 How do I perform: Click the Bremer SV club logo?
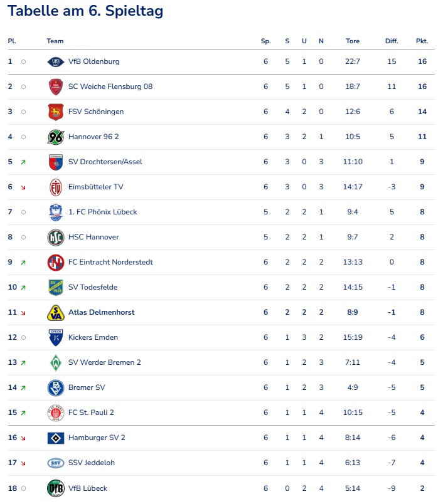click(x=56, y=387)
